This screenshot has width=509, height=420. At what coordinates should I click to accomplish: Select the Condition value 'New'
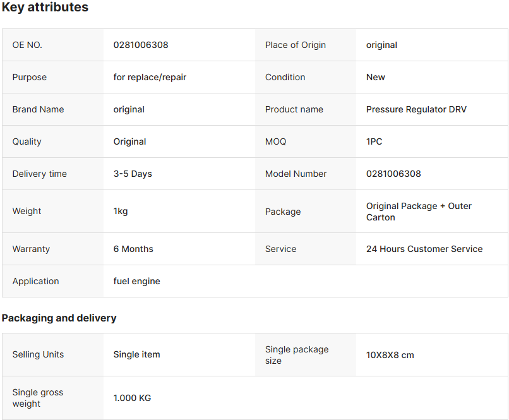(375, 77)
